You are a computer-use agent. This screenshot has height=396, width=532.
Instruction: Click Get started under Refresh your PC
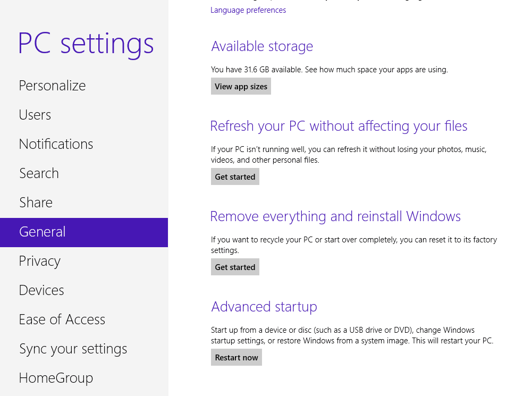pos(235,176)
